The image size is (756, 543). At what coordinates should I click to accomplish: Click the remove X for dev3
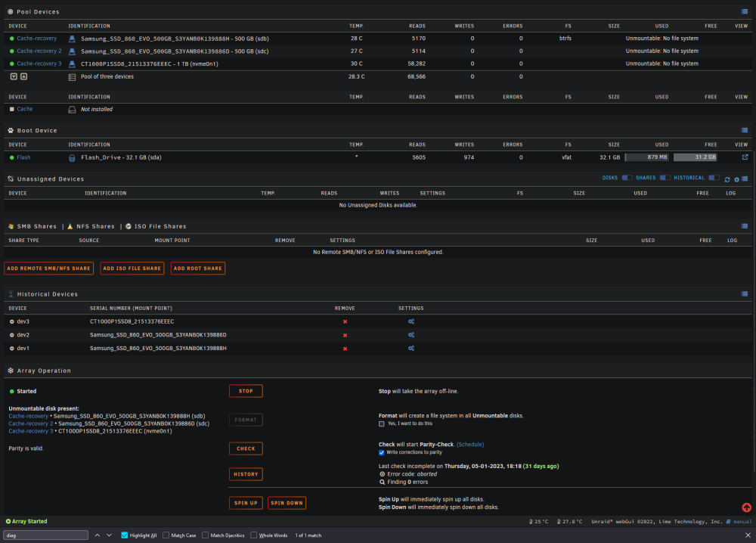click(x=345, y=321)
